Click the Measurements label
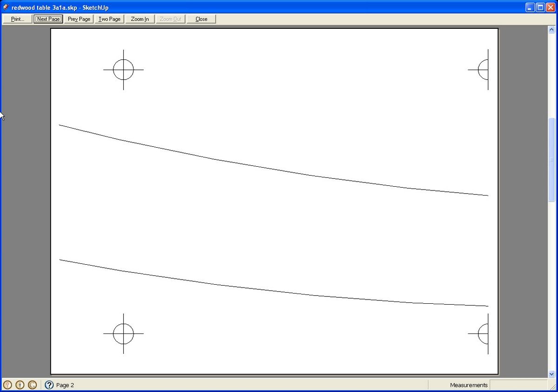Viewport: 558px width, 392px height. pyautogui.click(x=469, y=385)
